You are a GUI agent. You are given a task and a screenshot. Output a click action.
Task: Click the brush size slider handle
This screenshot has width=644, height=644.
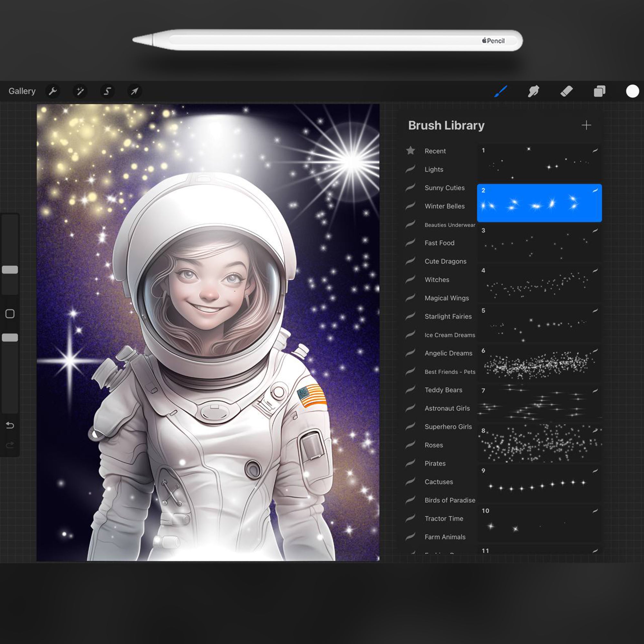pos(10,270)
